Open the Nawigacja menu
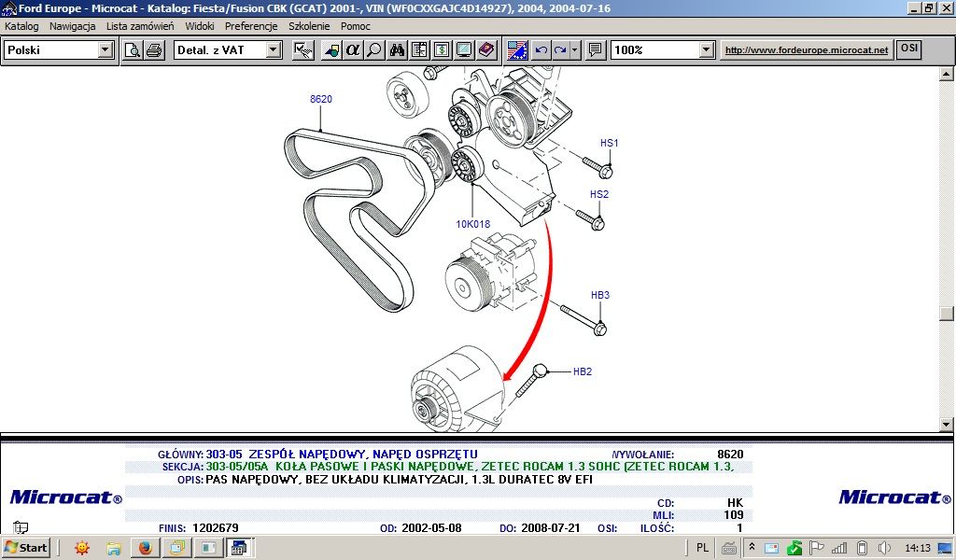This screenshot has width=956, height=560. (x=73, y=26)
